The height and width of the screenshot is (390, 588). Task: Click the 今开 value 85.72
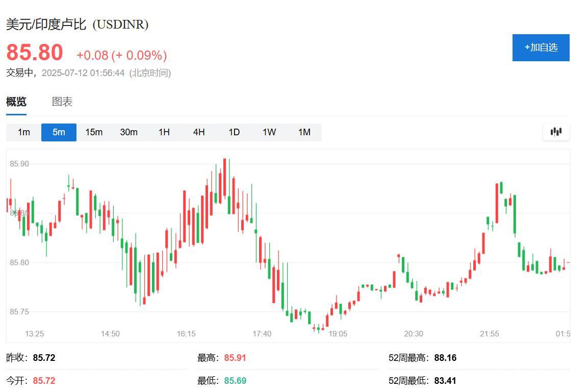44,381
